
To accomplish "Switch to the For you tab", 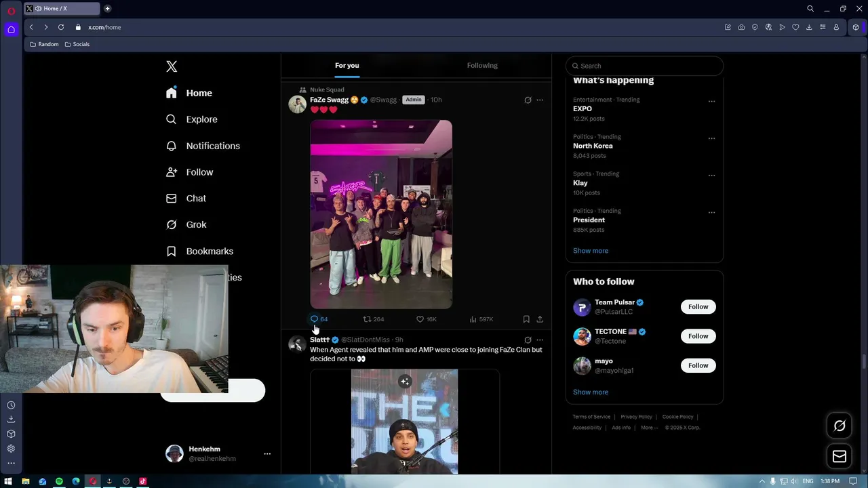I will 347,66.
